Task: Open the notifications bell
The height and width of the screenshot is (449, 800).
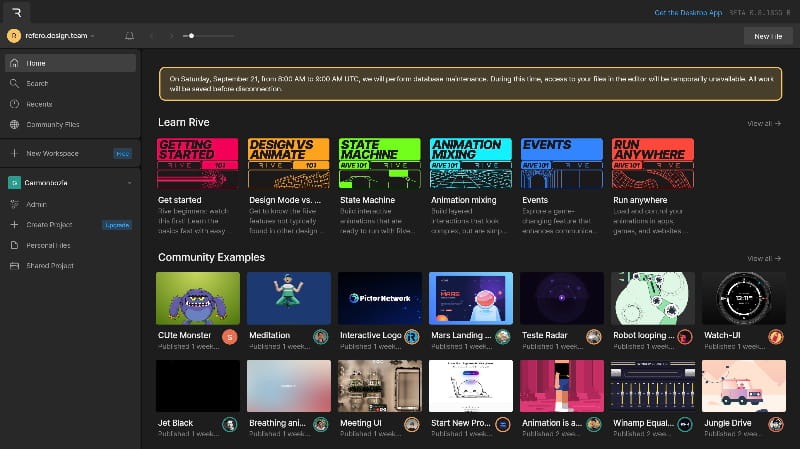Action: point(129,36)
